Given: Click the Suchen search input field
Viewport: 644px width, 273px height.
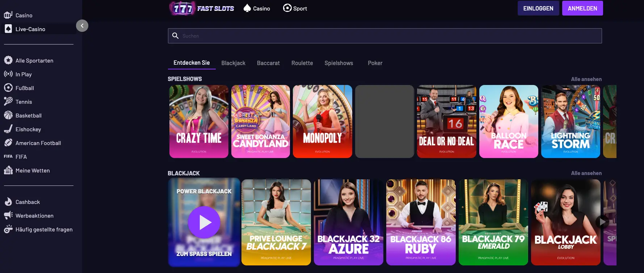Looking at the screenshot, I should [x=385, y=36].
